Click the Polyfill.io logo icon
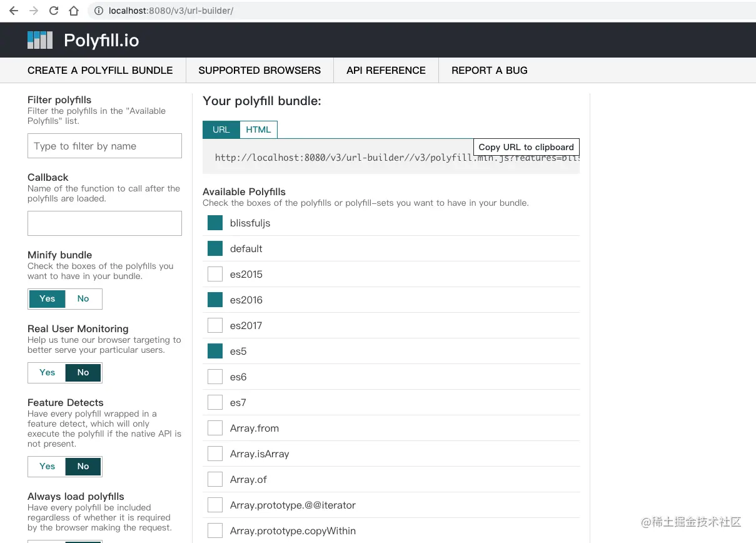Screen dimensions: 756x543 (40, 40)
